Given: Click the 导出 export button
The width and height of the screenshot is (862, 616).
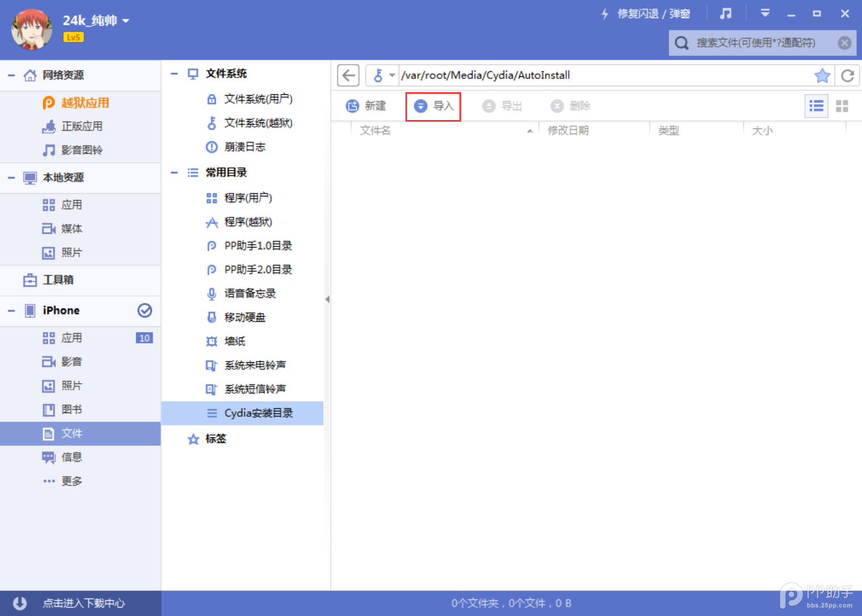Looking at the screenshot, I should click(x=502, y=106).
